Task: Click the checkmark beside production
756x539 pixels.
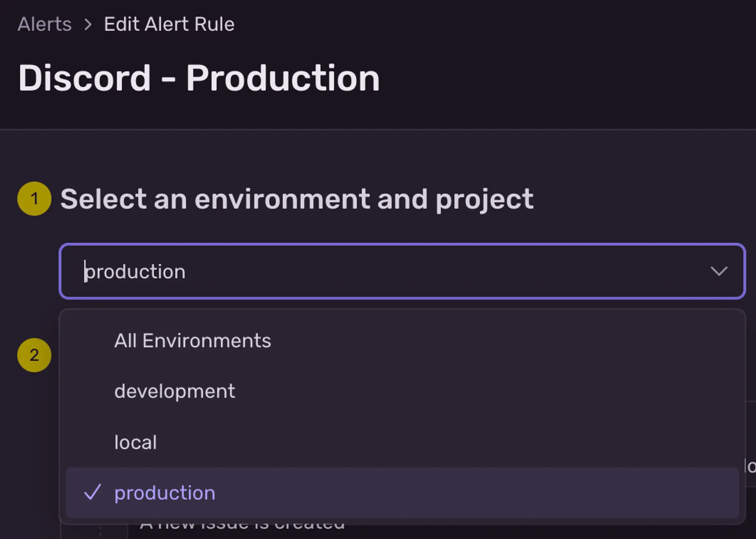Action: point(93,492)
